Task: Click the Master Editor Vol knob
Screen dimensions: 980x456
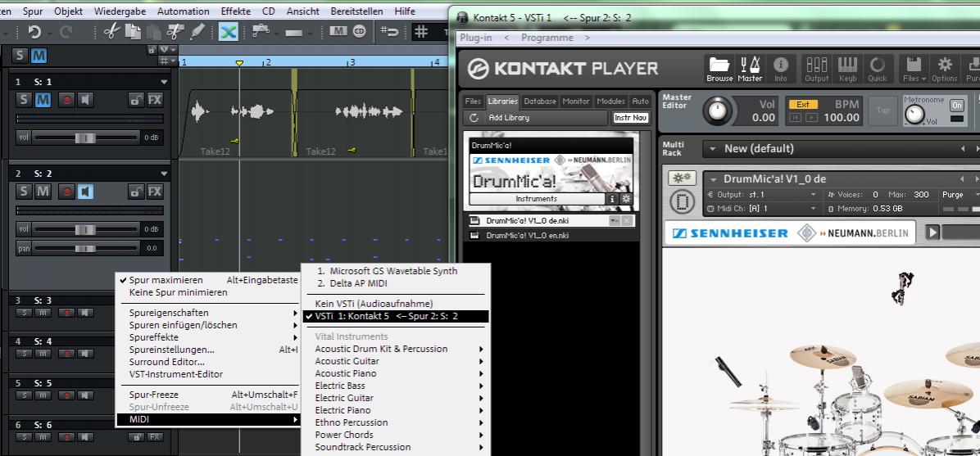Action: point(718,111)
